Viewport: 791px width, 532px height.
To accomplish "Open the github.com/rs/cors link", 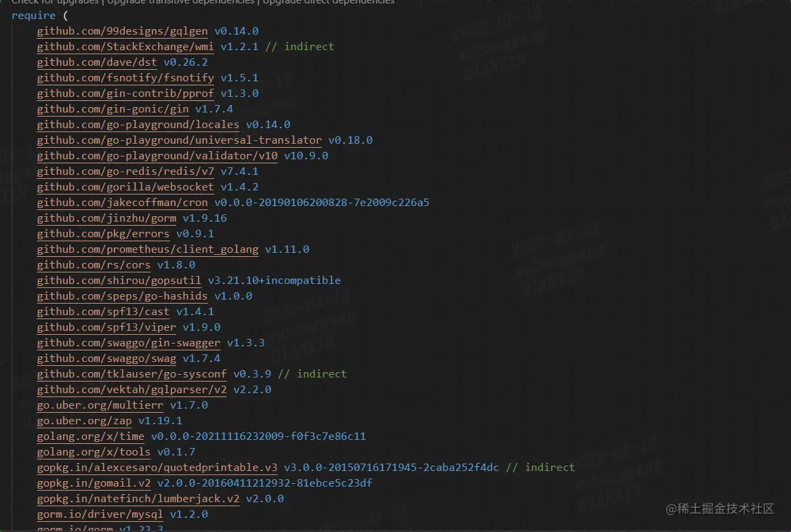I will tap(94, 265).
